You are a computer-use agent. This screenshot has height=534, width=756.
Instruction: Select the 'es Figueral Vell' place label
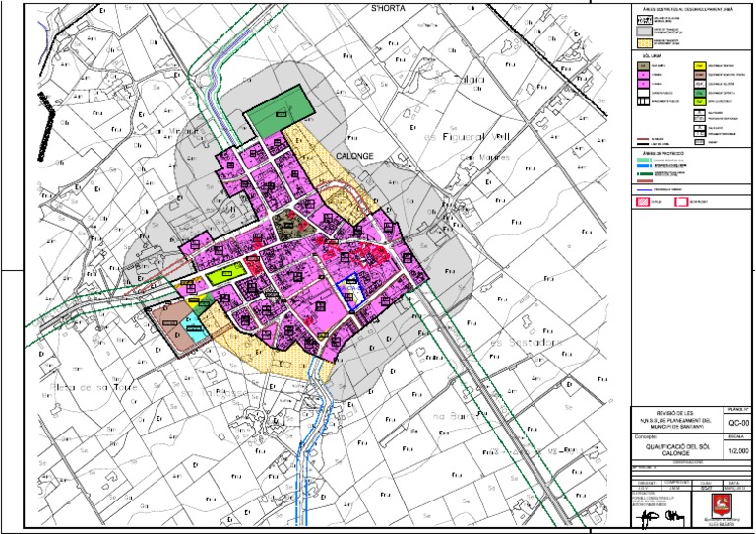(467, 137)
